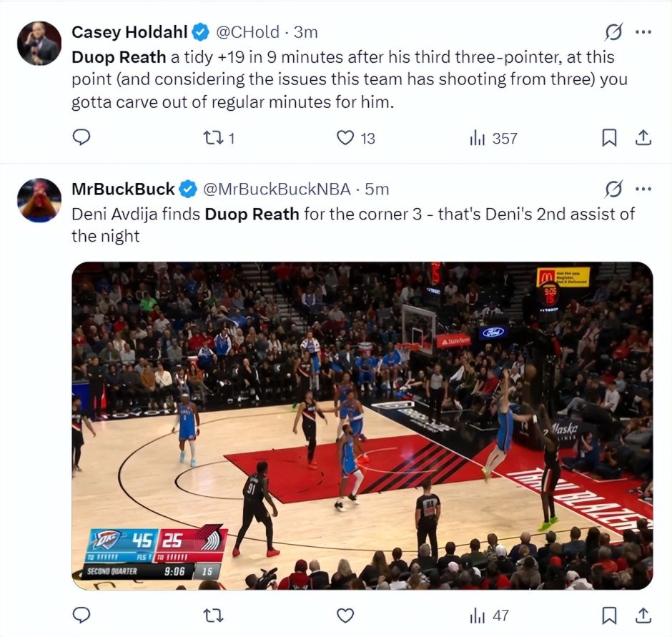Reply to Casey Holdahl's tweet
Image resolution: width=672 pixels, height=637 pixels.
[x=81, y=137]
